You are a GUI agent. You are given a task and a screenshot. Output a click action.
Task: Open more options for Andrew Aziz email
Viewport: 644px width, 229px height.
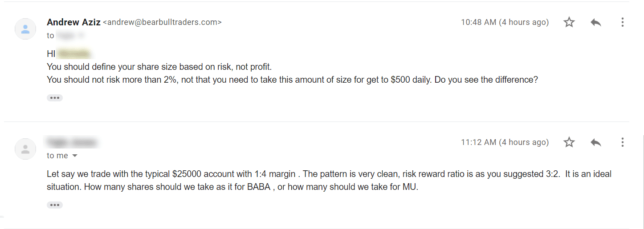(x=622, y=22)
